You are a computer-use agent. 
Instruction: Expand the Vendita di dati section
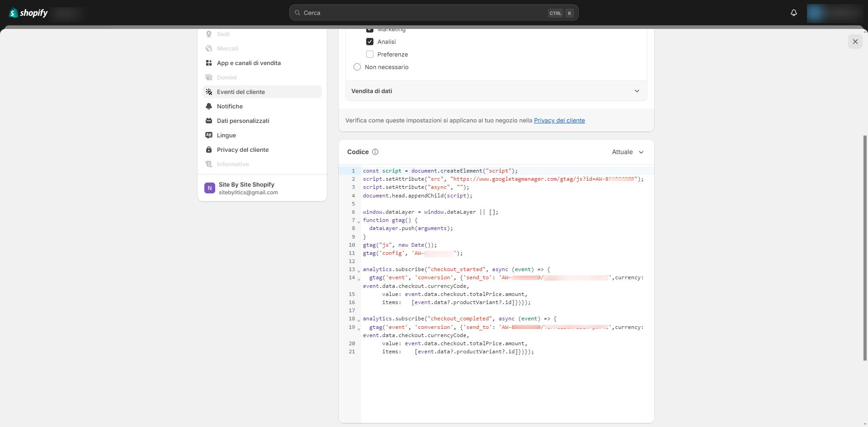[496, 91]
